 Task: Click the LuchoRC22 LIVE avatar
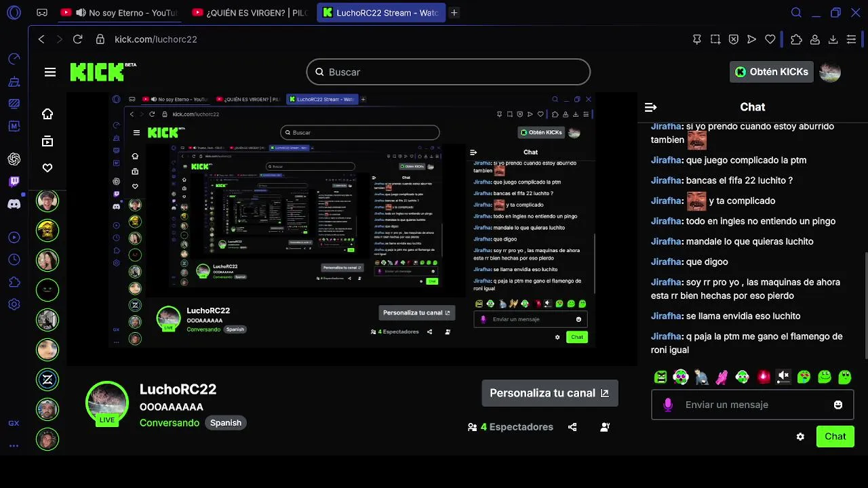tap(107, 403)
